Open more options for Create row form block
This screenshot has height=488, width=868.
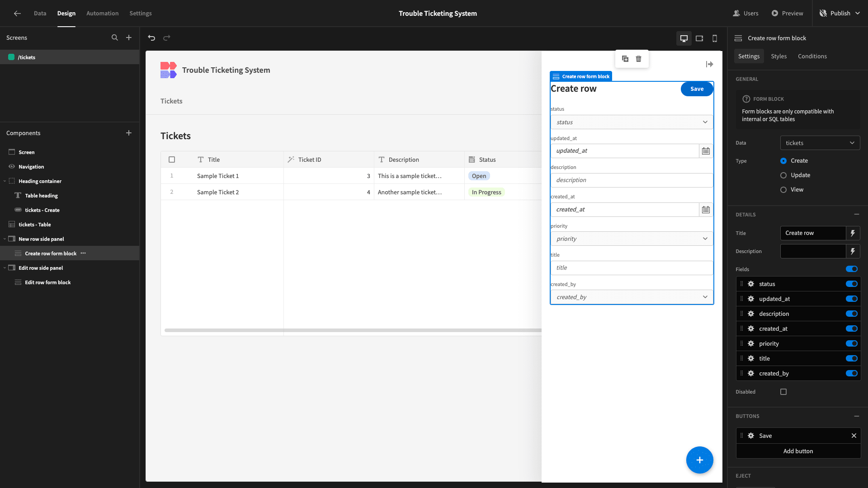tap(83, 253)
